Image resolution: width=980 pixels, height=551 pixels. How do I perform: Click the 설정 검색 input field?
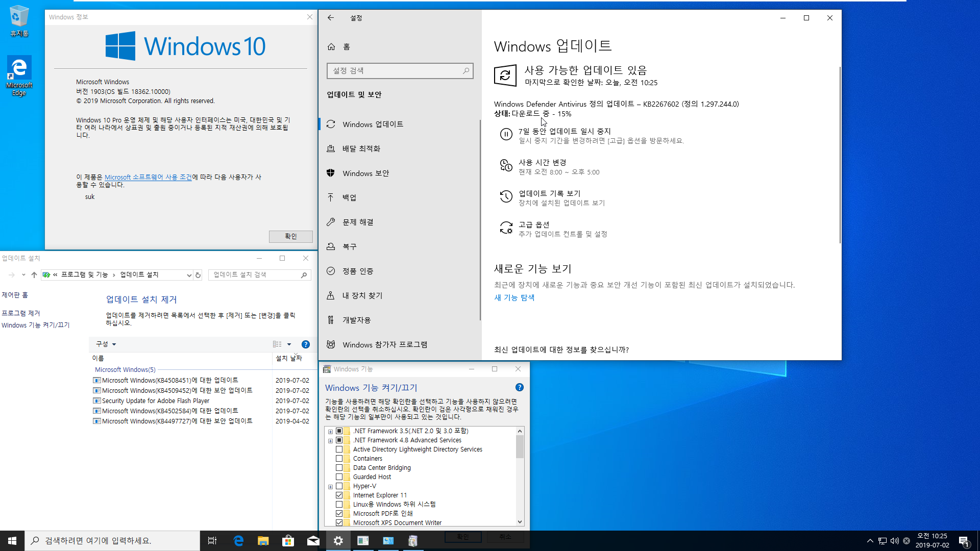pos(400,71)
